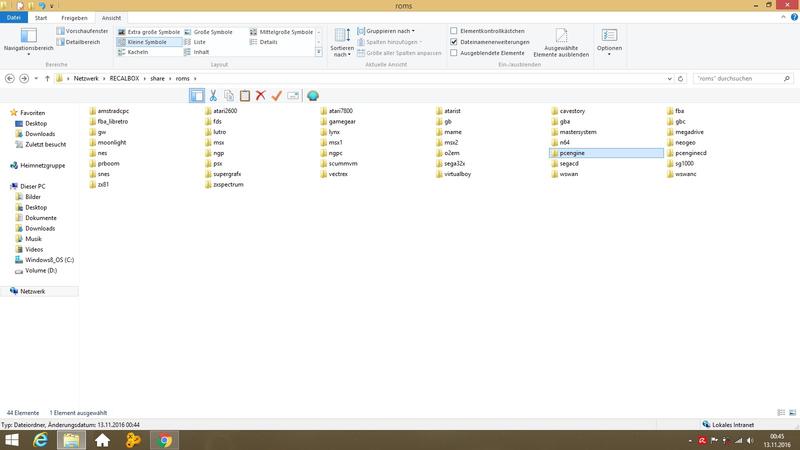800x450 pixels.
Task: Select Große Symbole layout
Action: tap(208, 32)
